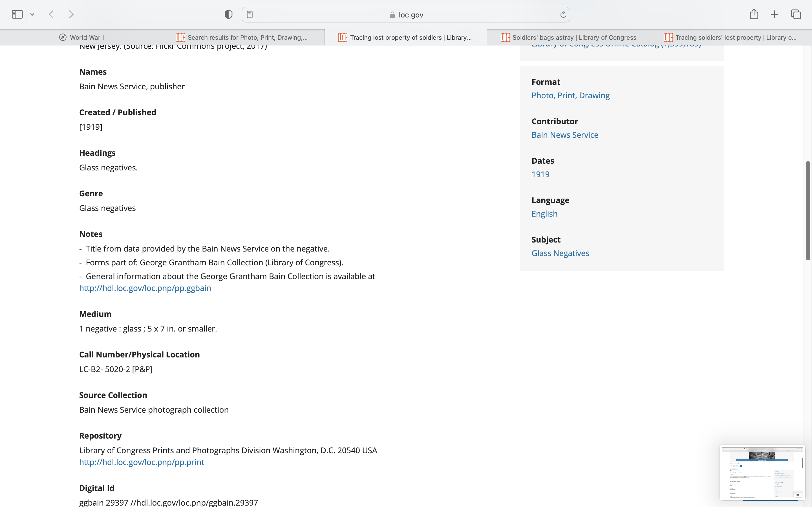Follow the Bain News Service contributor link
812x507 pixels.
click(x=565, y=135)
